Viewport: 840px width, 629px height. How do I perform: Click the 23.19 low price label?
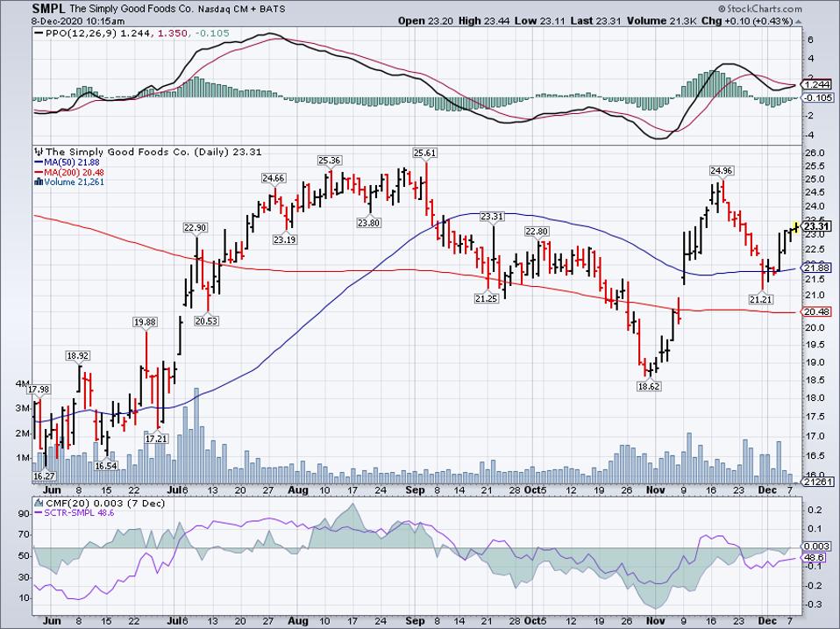click(x=284, y=240)
